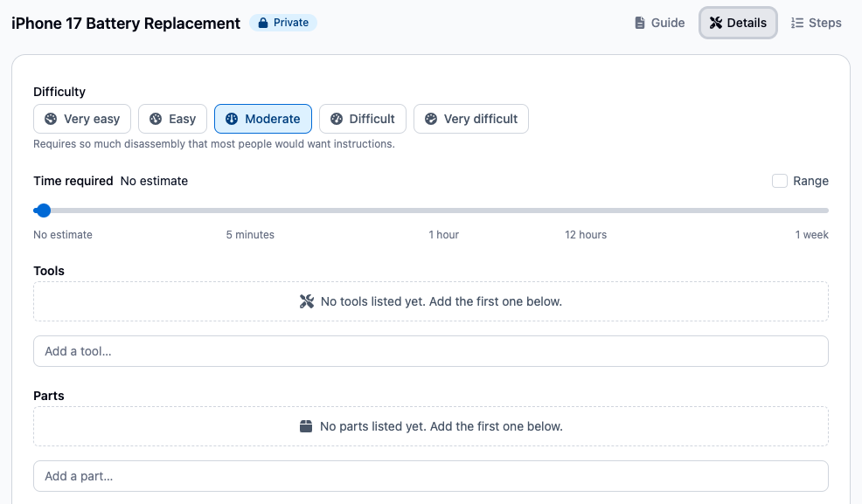Select Very easy difficulty

(x=82, y=119)
